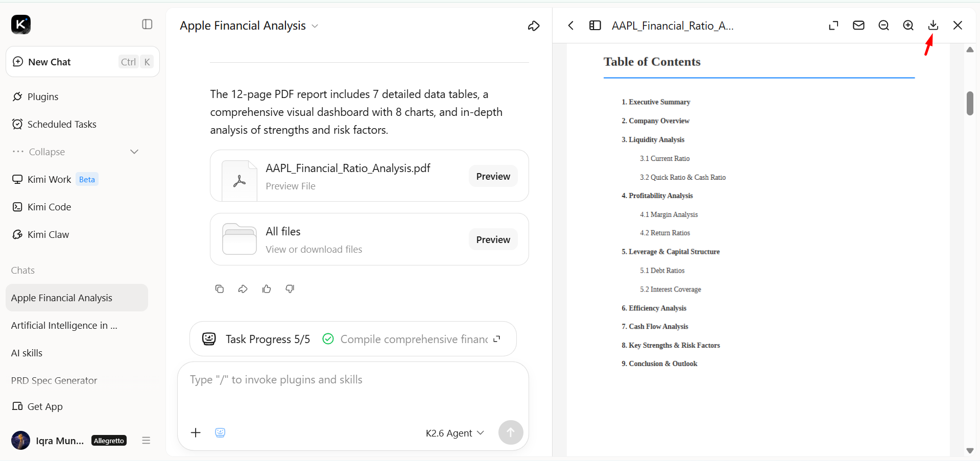Dislike the response with thumbs down
980x461 pixels.
pos(290,289)
